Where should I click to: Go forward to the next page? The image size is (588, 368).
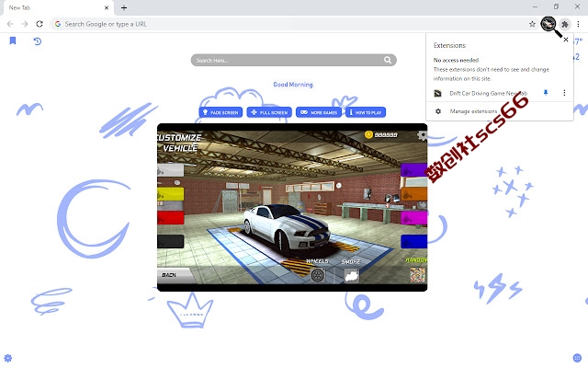tap(25, 24)
